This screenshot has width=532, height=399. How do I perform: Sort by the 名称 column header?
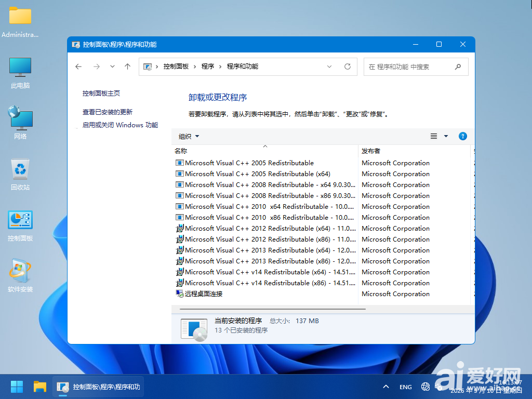coord(265,151)
